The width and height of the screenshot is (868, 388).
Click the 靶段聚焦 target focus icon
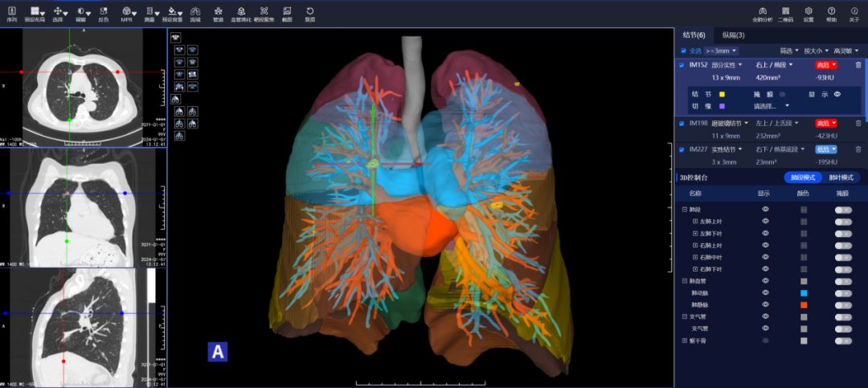point(264,11)
